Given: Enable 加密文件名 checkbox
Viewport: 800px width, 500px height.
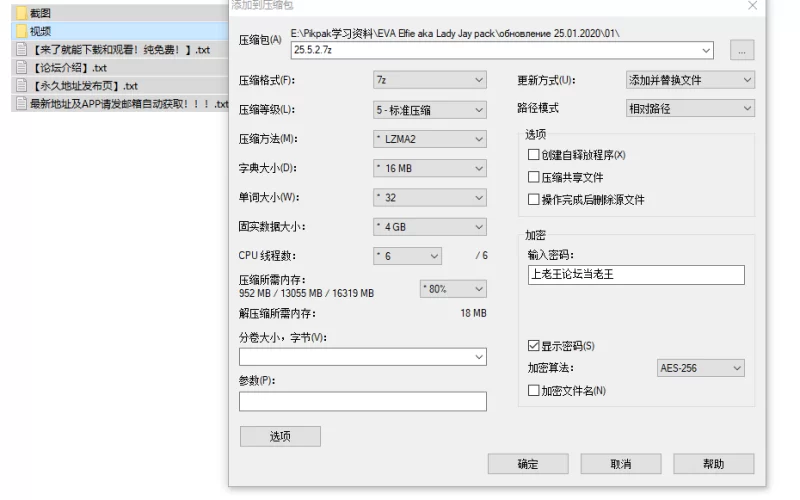Looking at the screenshot, I should coord(534,390).
